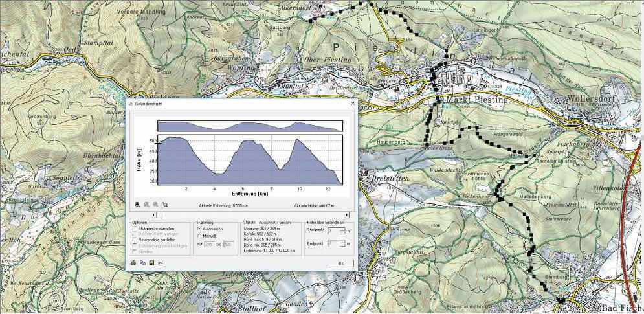Select the Automatisch scaling radio button
644x314 pixels.
point(199,229)
